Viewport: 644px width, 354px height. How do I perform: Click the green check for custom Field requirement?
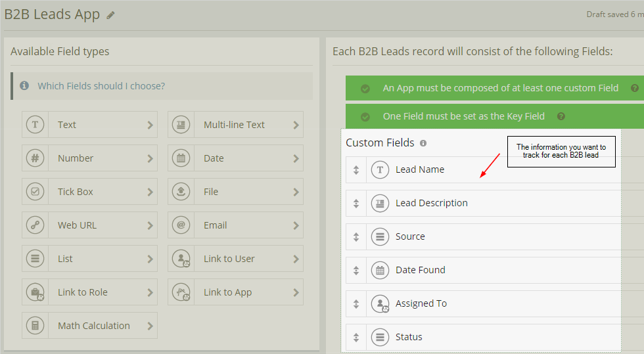pyautogui.click(x=365, y=89)
